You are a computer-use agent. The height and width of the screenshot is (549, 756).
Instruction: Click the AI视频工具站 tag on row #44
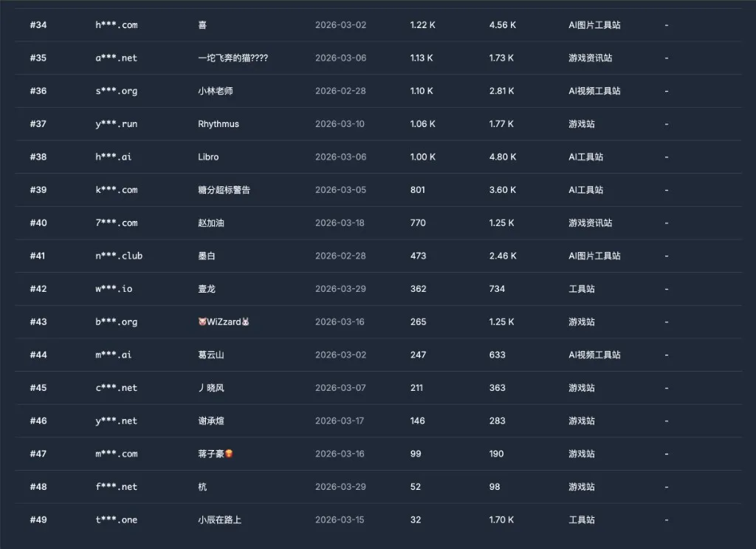(595, 355)
